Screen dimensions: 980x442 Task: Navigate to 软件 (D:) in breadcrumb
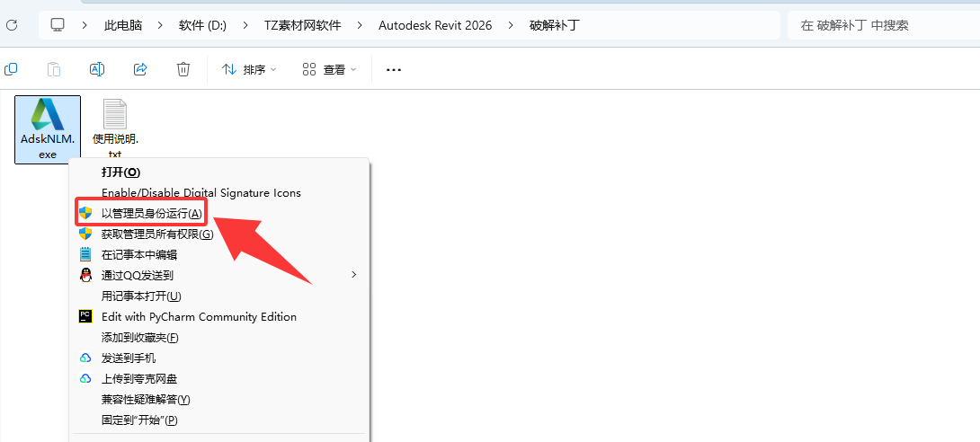(202, 25)
